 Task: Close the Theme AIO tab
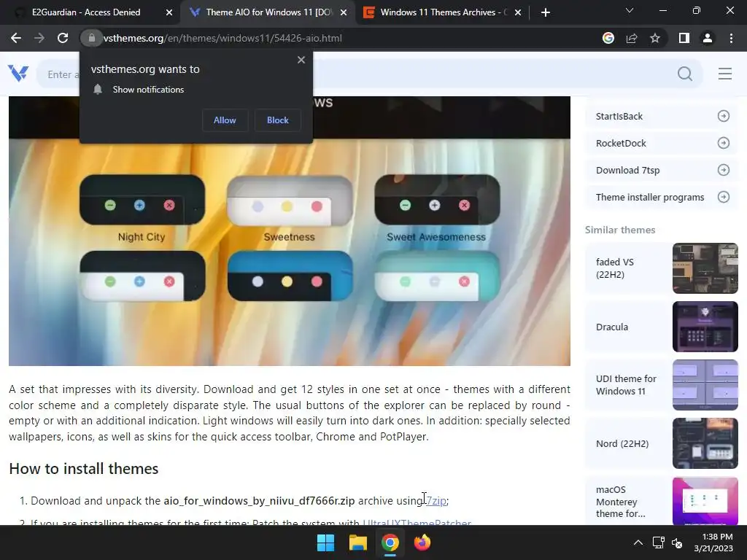tap(344, 12)
